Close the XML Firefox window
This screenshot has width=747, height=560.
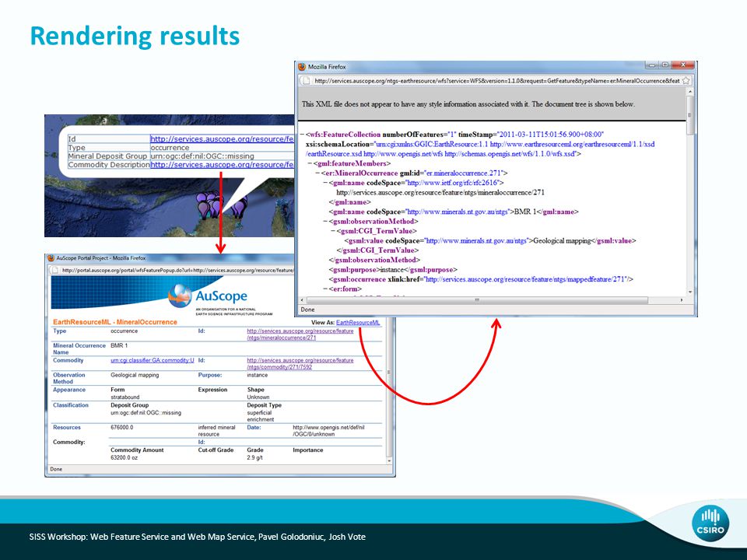pos(683,65)
